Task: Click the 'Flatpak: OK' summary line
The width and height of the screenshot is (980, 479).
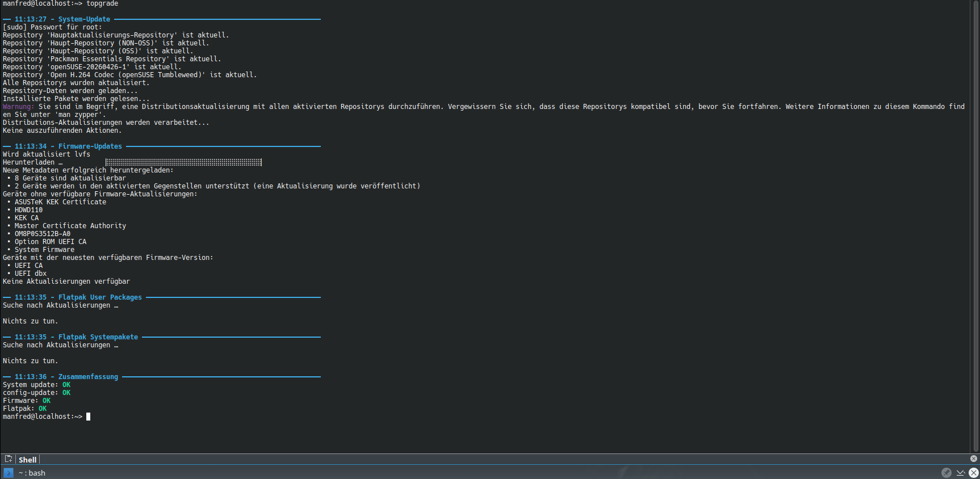Action: click(x=25, y=409)
